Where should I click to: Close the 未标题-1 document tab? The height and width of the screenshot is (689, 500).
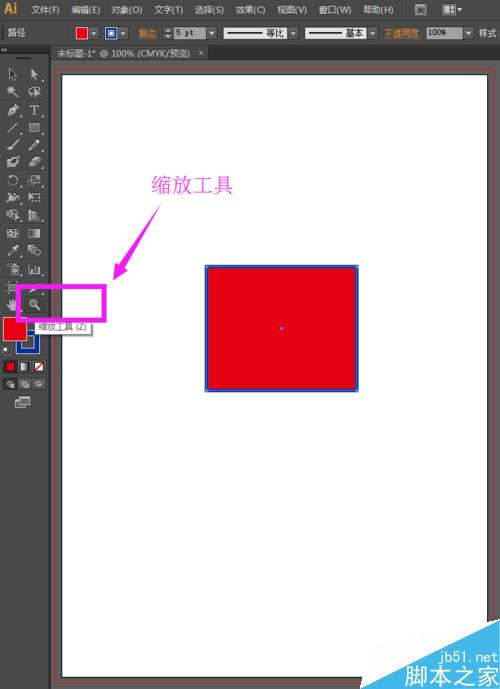201,53
